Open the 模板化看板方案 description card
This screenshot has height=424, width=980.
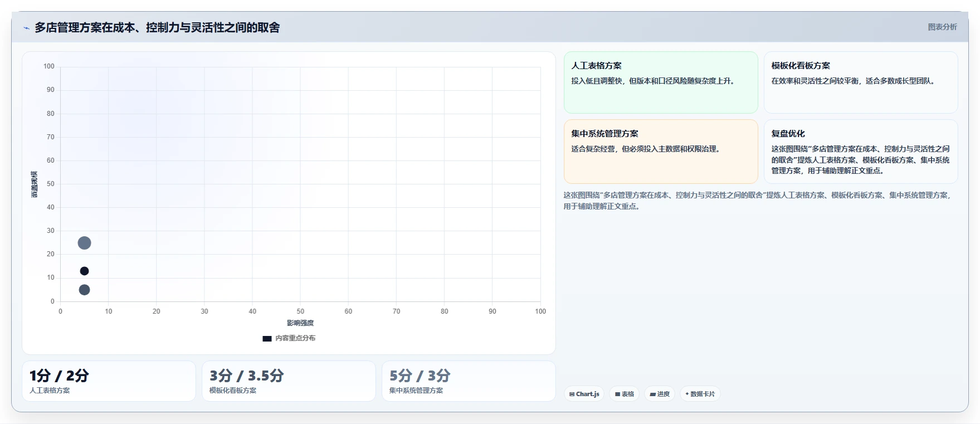pyautogui.click(x=861, y=82)
